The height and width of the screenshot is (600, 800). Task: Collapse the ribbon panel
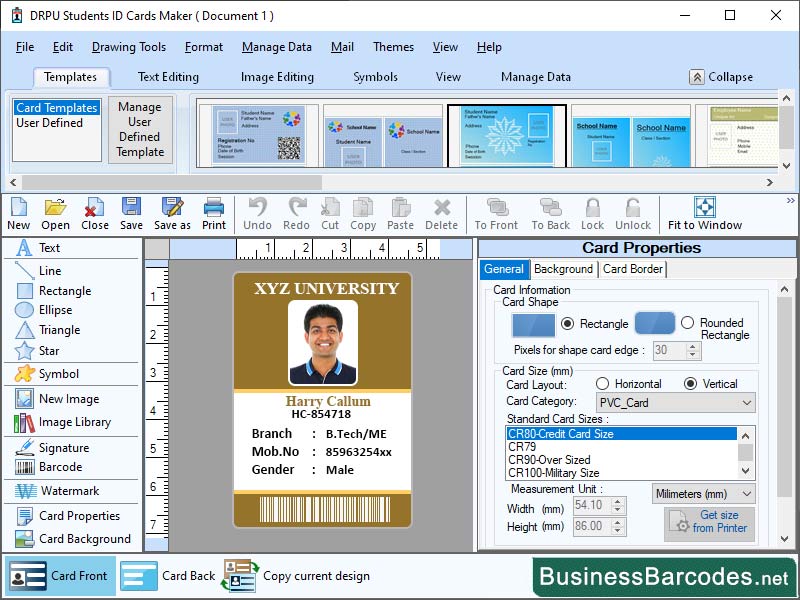[x=719, y=76]
